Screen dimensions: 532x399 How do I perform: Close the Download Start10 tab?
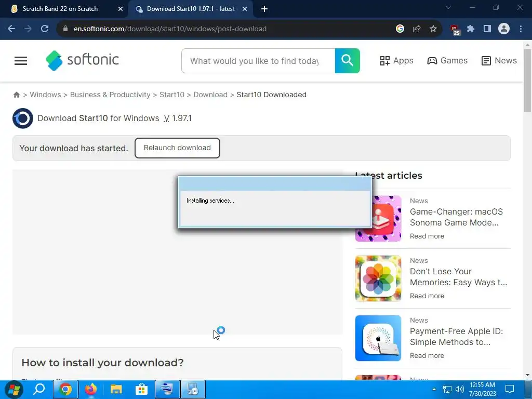coord(245,9)
